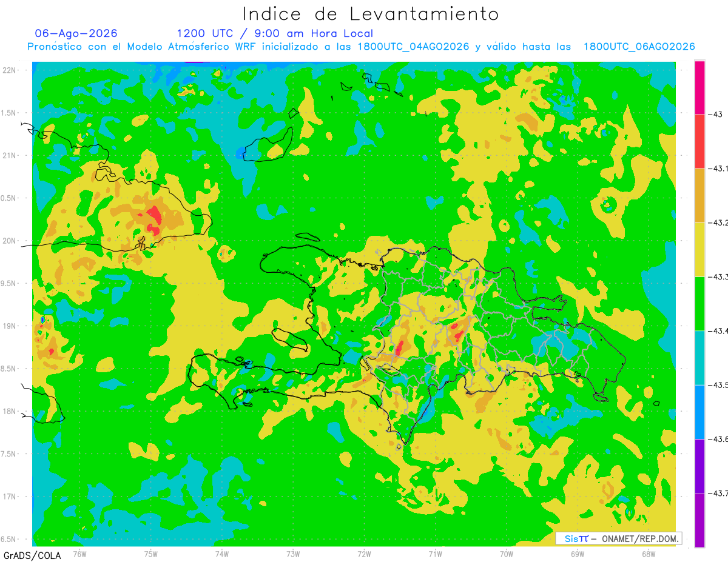Screen dimensions: 728x562
Task: Click the '0.5N' latitude label
Action: 8,198
